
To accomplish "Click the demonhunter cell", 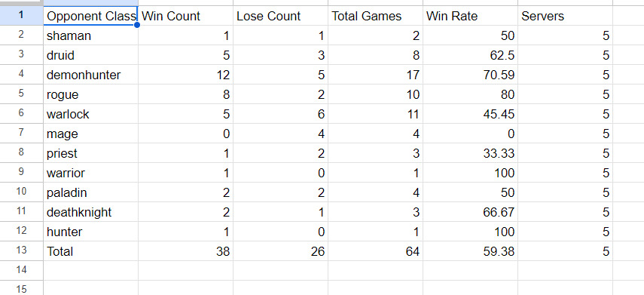I will point(90,75).
